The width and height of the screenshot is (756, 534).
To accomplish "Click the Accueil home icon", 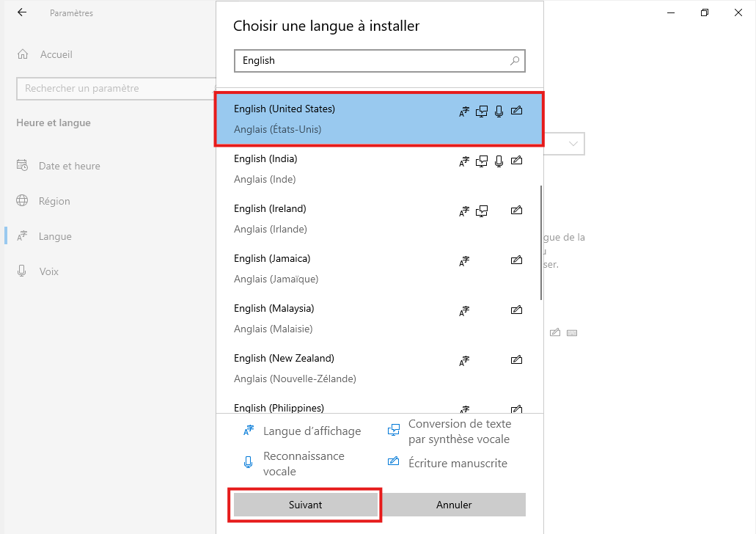I will 23,54.
